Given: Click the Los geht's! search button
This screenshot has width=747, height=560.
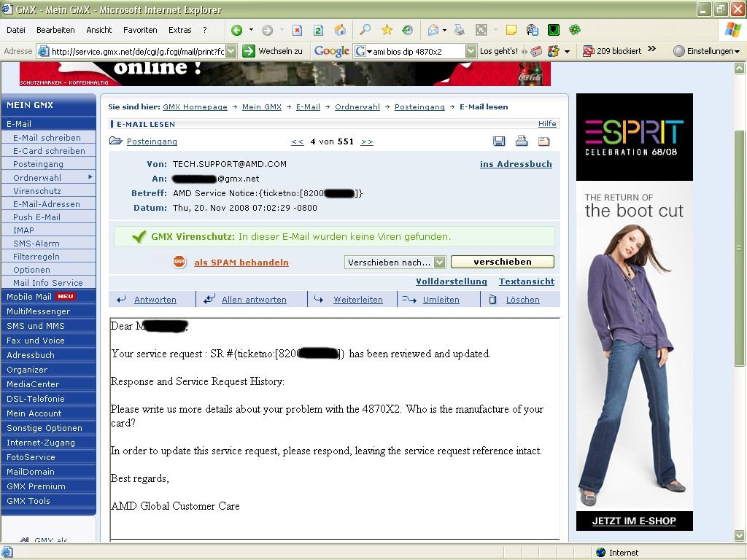Looking at the screenshot, I should point(498,51).
